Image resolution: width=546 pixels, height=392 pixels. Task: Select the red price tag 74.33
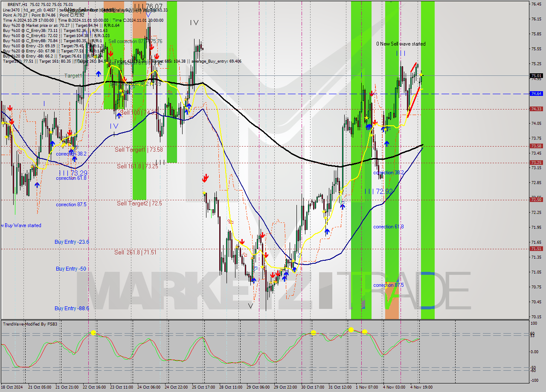[536, 109]
